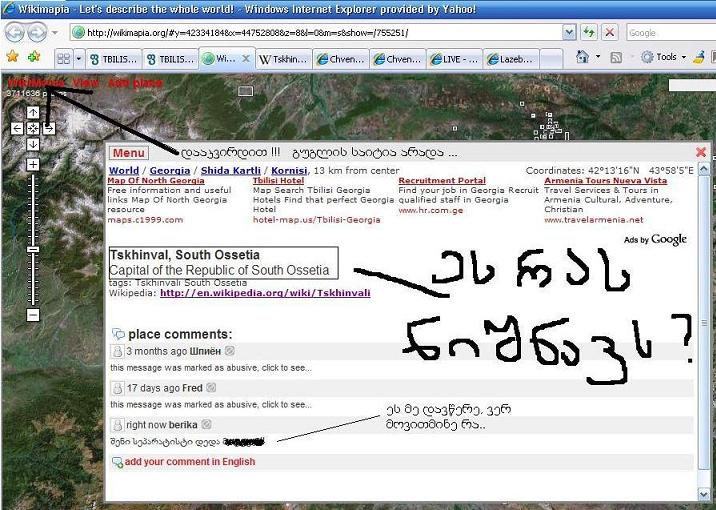Pan map up with the up arrow
716x510 pixels.
click(33, 112)
